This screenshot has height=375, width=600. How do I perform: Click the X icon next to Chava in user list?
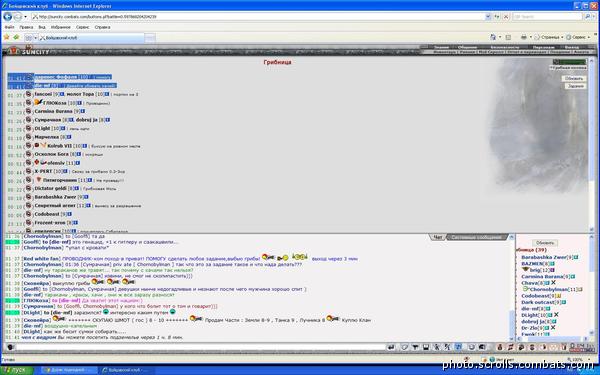click(x=553, y=283)
